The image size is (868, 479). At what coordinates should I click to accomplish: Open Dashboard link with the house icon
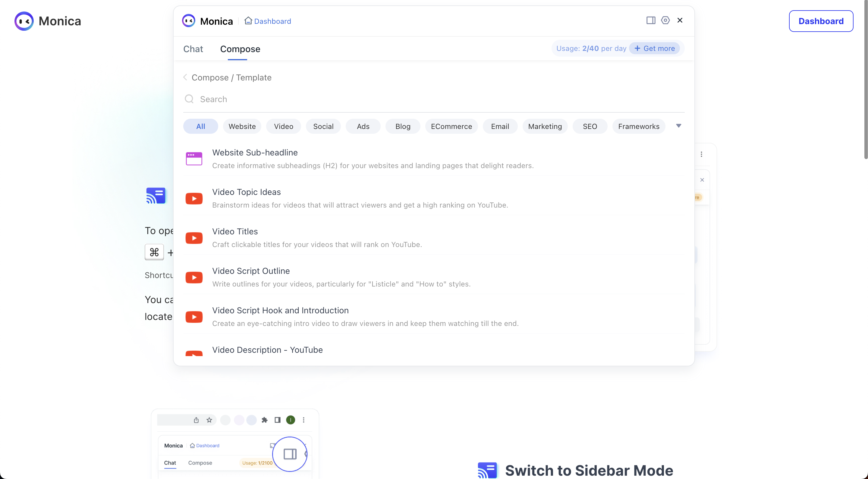pos(268,21)
